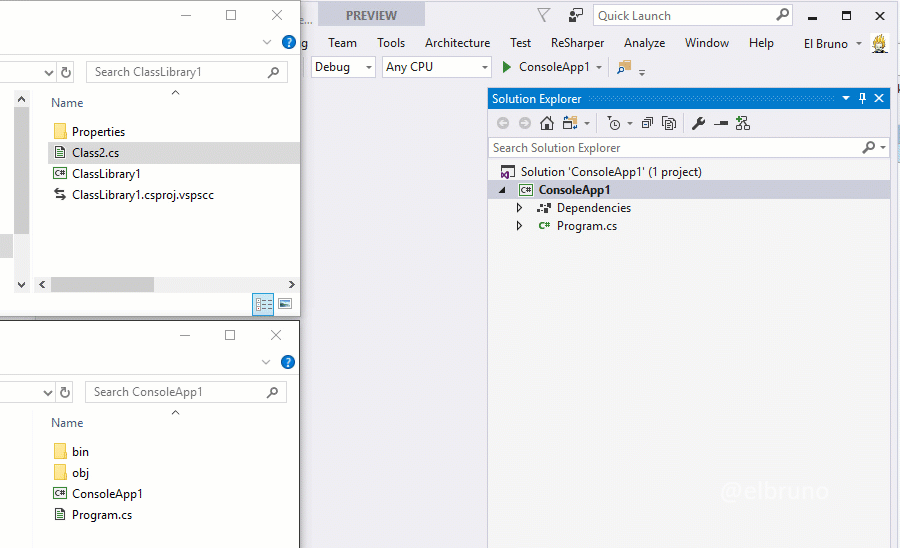Click the Find in Files toolbar icon
This screenshot has width=900, height=548.
pyautogui.click(x=624, y=67)
